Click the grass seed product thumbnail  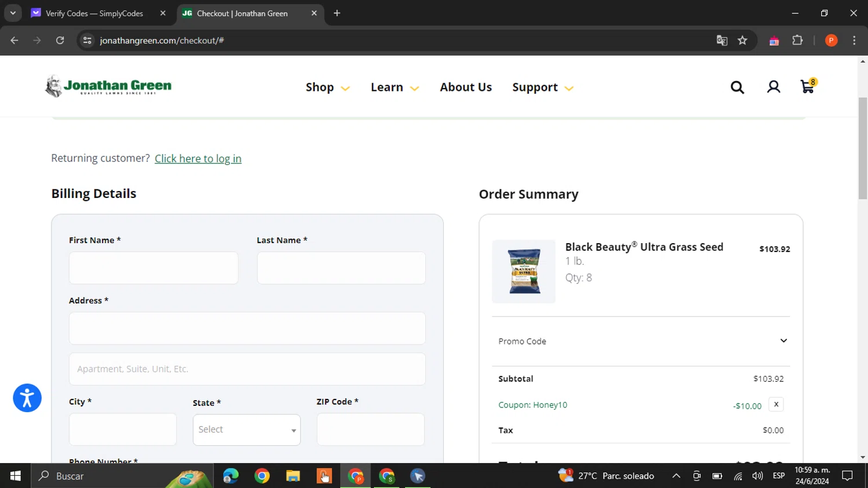tap(524, 271)
